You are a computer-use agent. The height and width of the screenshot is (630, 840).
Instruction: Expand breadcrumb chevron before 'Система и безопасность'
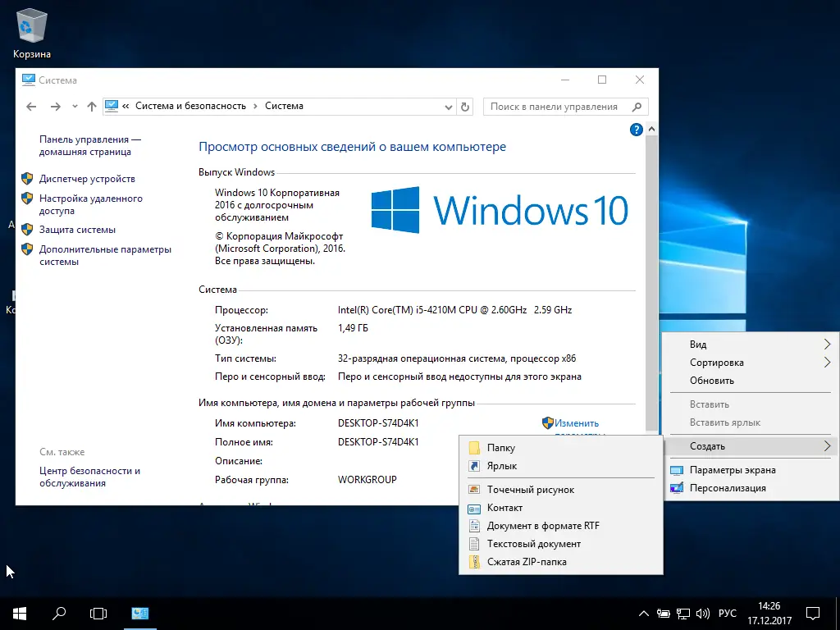126,106
